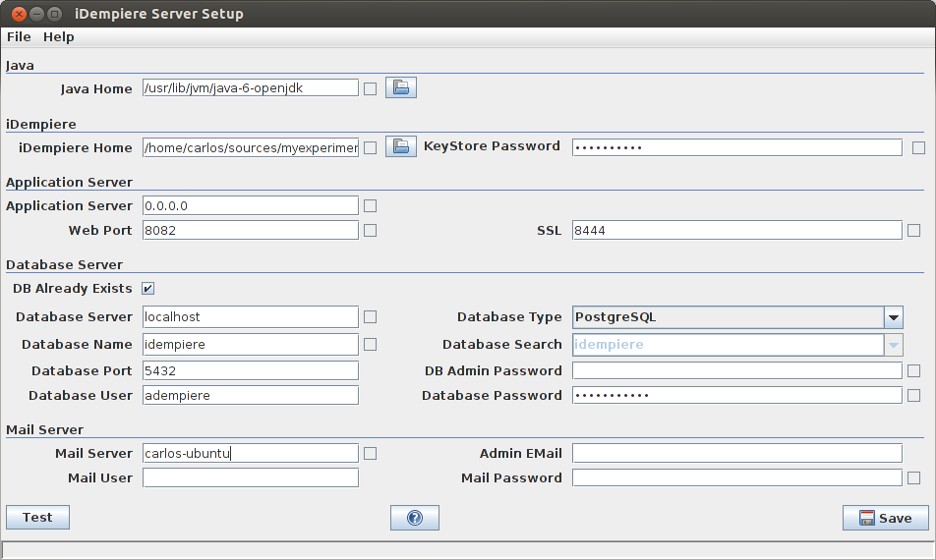
Task: Uncheck DB Already Exists checkbox
Action: (x=148, y=288)
